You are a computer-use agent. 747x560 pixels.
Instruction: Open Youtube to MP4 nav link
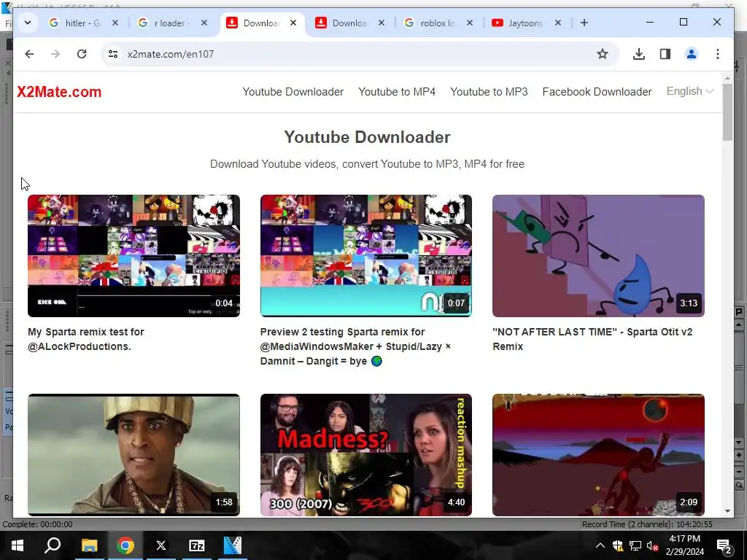397,92
